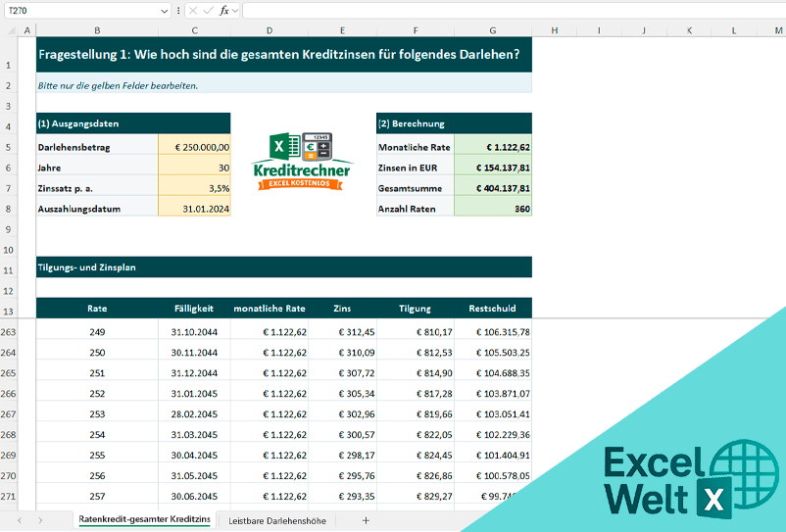Image resolution: width=786 pixels, height=532 pixels.
Task: Click Gesamtsumme value € 404.137,81
Action: tap(493, 185)
